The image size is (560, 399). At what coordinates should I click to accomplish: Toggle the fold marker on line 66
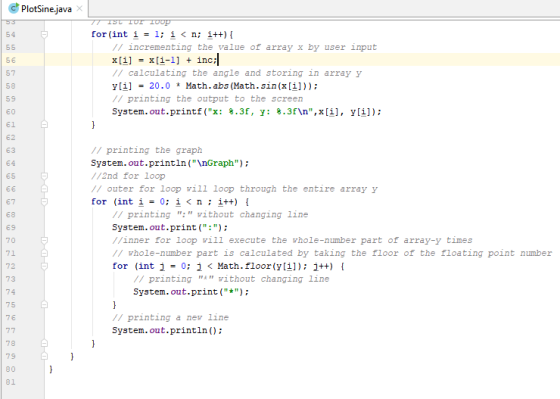[x=44, y=189]
